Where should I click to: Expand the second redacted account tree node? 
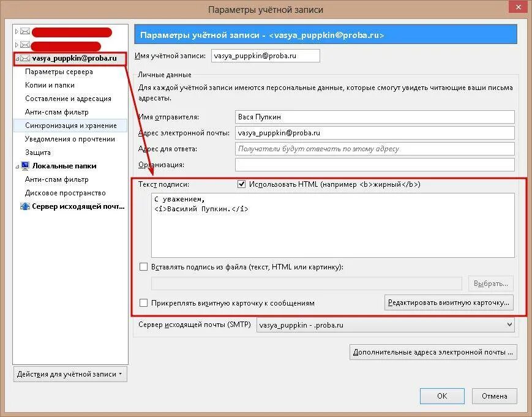pyautogui.click(x=17, y=45)
